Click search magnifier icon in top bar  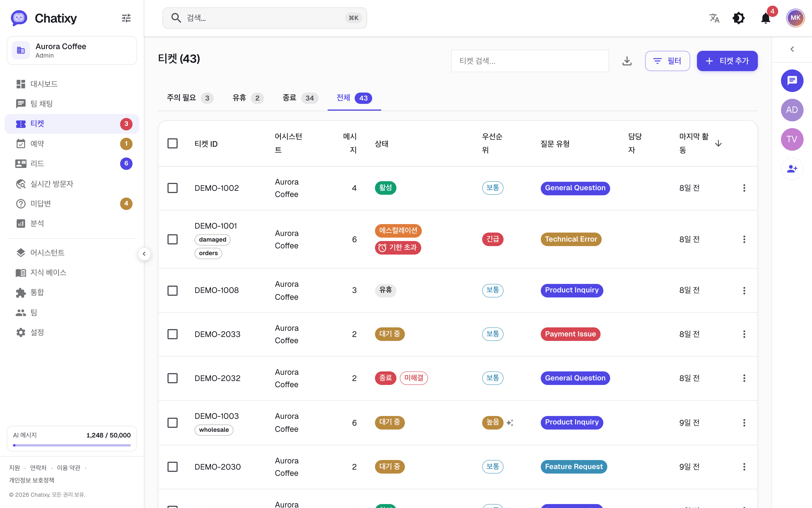(176, 18)
